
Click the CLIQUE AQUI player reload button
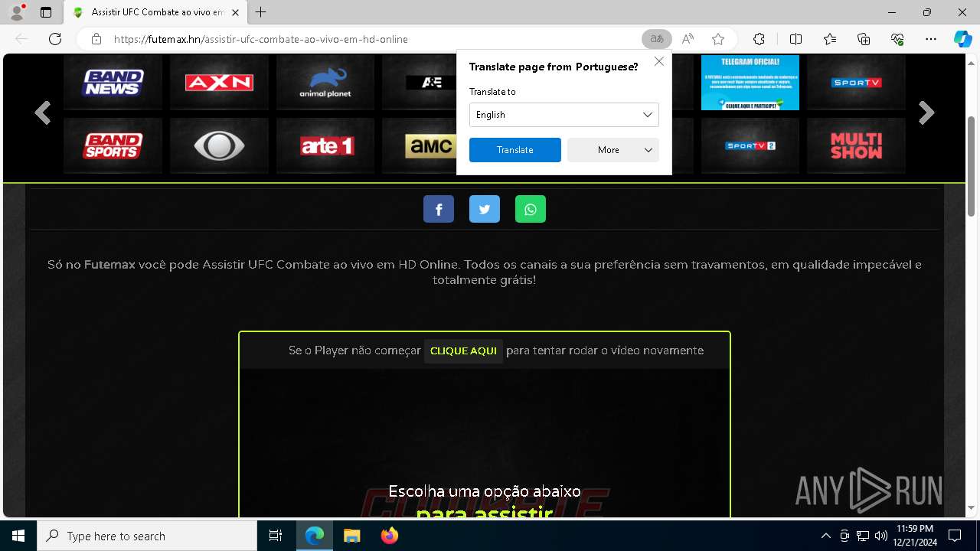click(x=463, y=350)
